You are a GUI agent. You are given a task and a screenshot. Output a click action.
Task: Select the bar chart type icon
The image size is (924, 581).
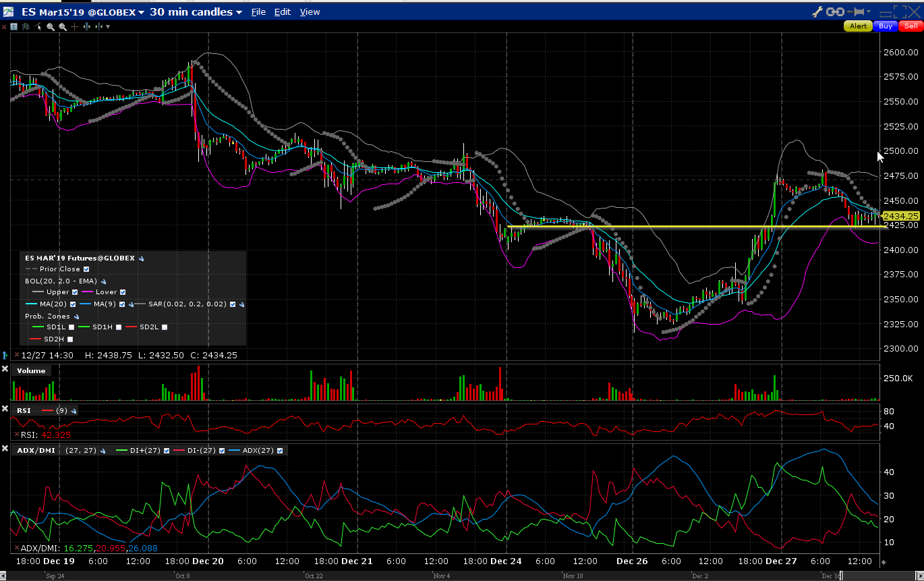pos(26,26)
